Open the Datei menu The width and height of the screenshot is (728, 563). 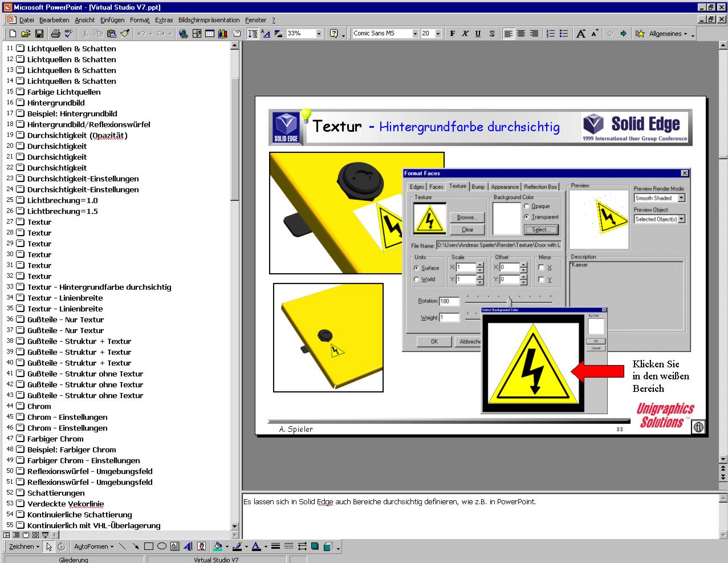[27, 20]
